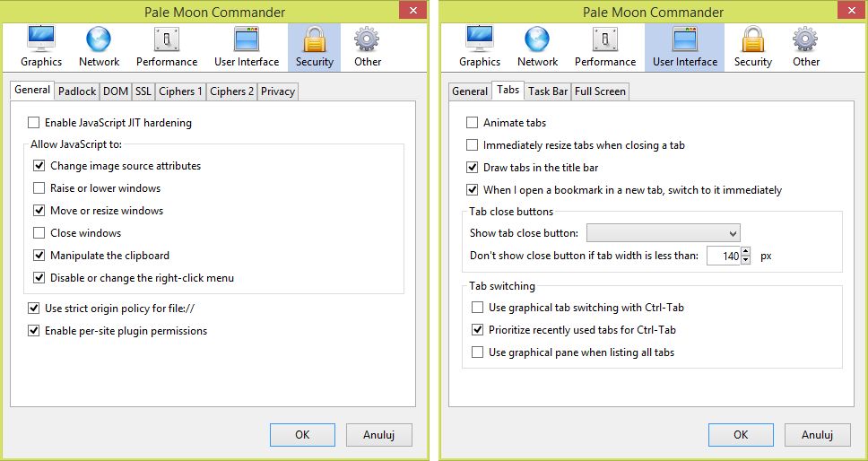The height and width of the screenshot is (461, 868).
Task: Switch to Padlock tab
Action: 77,91
